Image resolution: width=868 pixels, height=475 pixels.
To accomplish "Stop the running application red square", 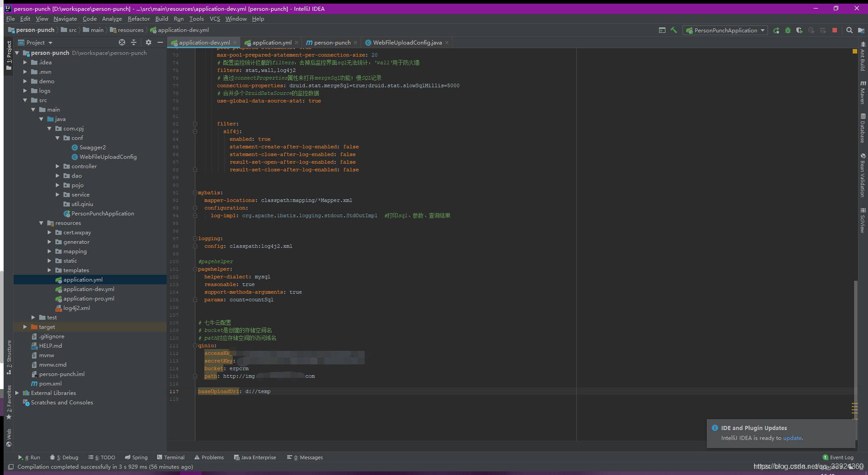I will pyautogui.click(x=835, y=30).
